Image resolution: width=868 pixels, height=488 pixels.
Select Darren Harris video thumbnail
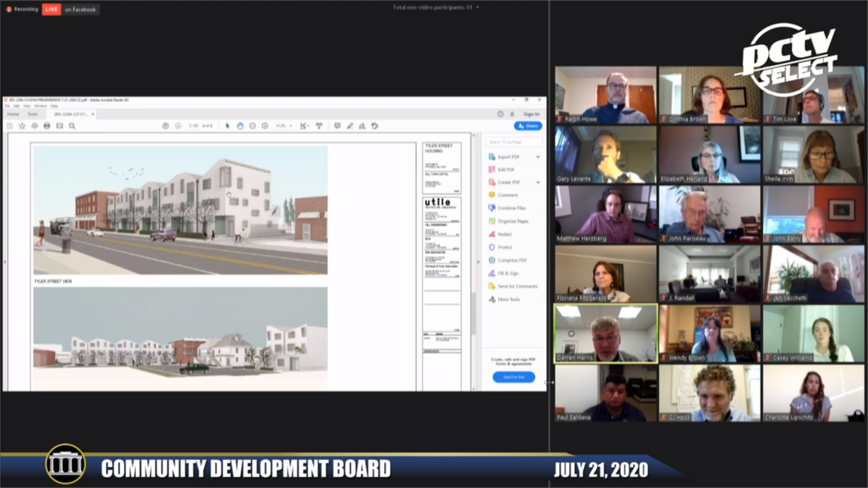click(605, 333)
